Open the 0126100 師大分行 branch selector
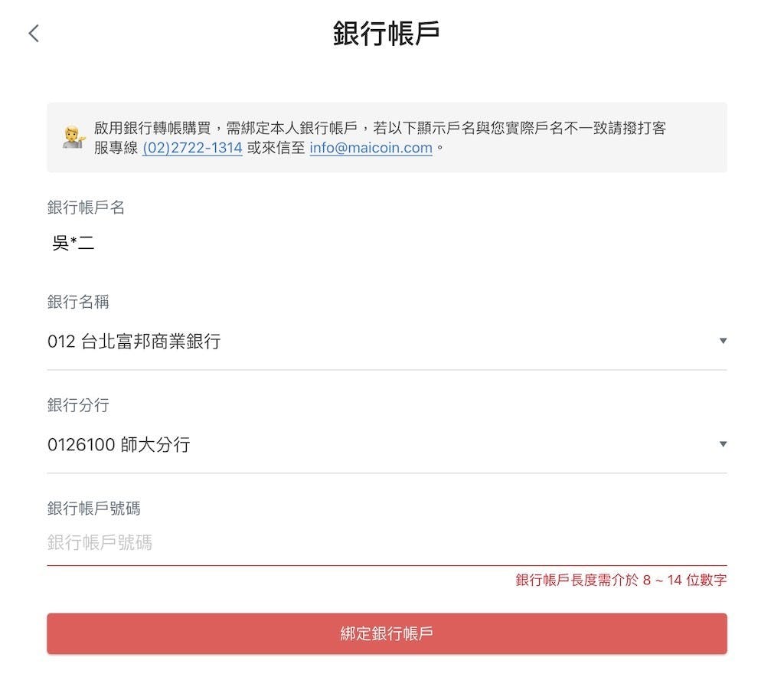This screenshot has width=784, height=687. (x=119, y=445)
